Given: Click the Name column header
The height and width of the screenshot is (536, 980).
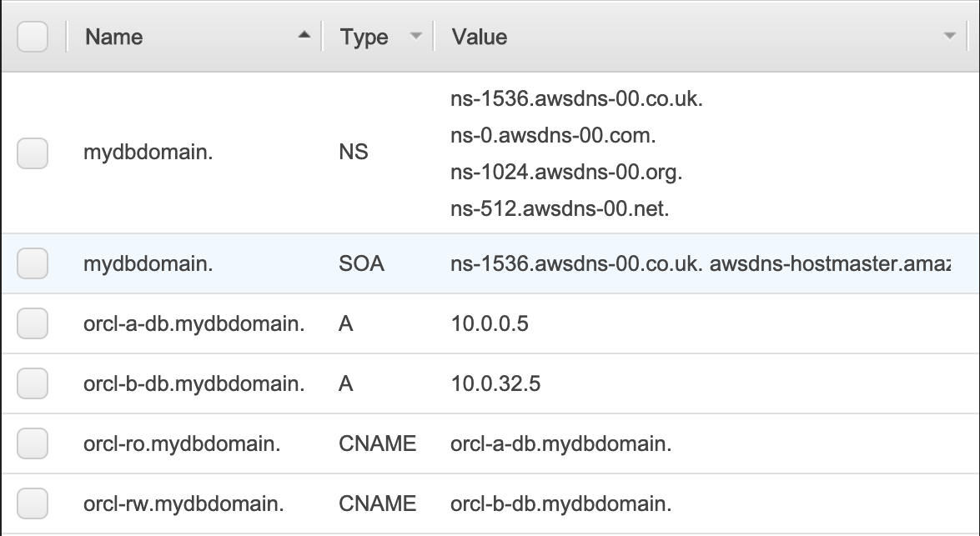Looking at the screenshot, I should [113, 37].
